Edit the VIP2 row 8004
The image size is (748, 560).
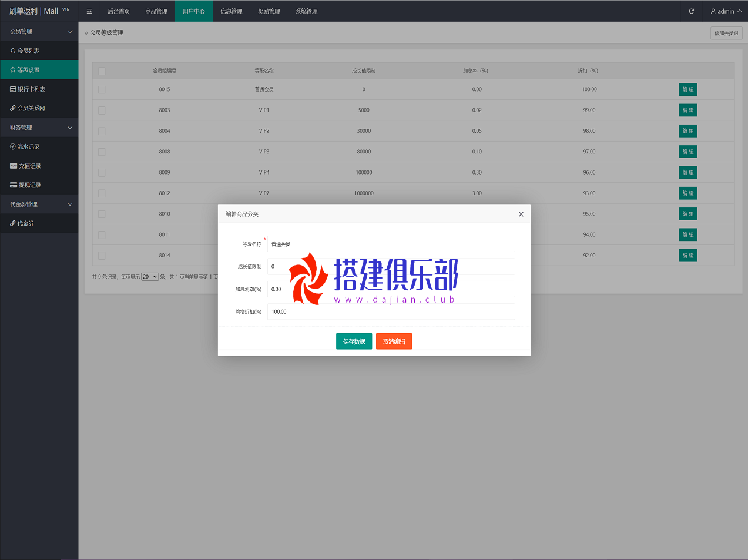688,131
